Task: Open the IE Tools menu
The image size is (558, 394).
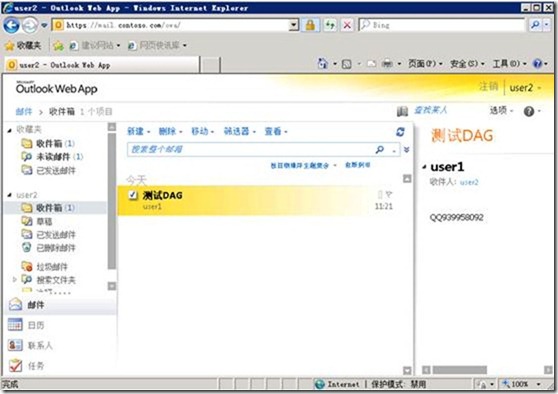Action: [509, 64]
